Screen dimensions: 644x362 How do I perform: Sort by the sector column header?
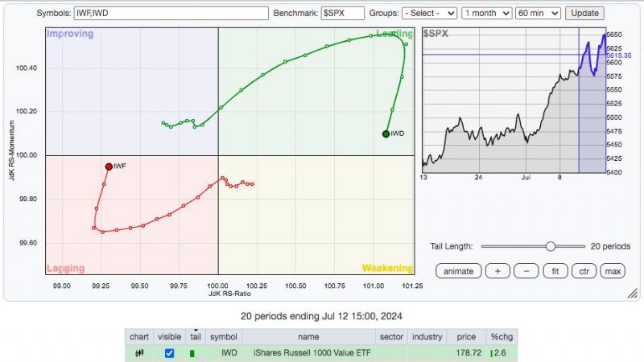391,337
